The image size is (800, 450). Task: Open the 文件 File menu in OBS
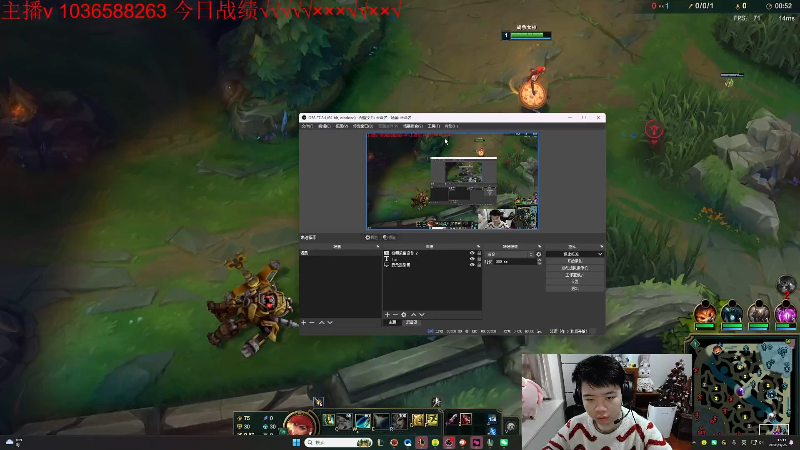tap(307, 126)
